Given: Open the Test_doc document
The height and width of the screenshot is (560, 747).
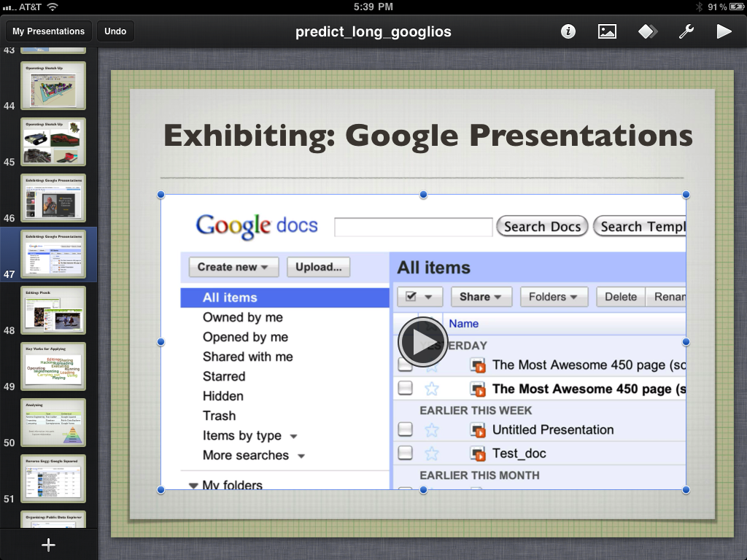Looking at the screenshot, I should coord(519,454).
